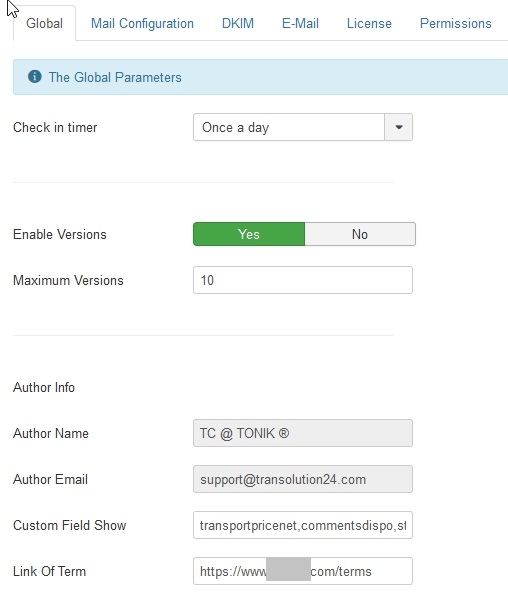Click the Check in timer label

click(55, 127)
